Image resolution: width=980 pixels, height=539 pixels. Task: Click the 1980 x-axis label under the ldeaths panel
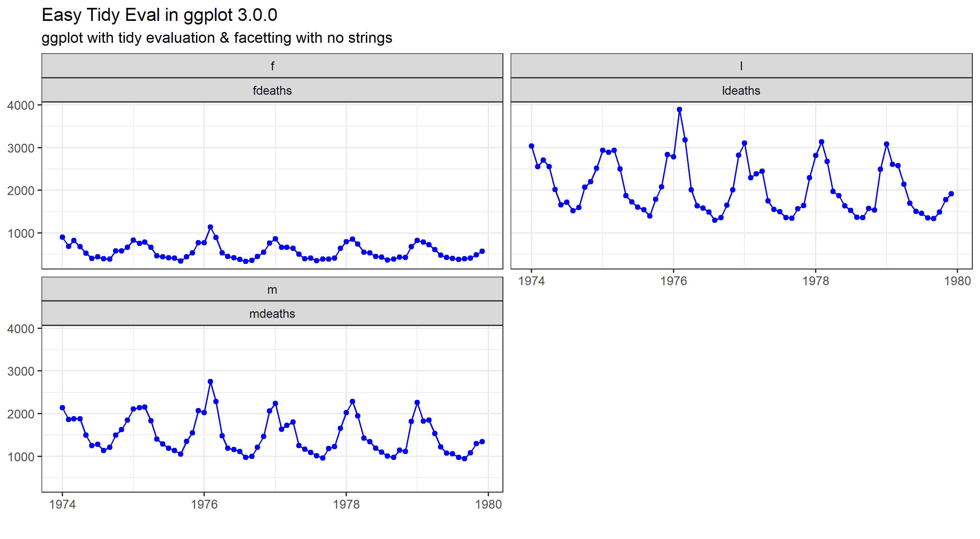957,281
